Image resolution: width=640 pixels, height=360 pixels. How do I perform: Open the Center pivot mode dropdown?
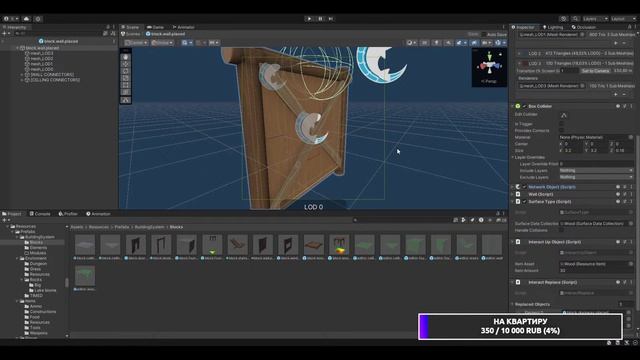136,42
